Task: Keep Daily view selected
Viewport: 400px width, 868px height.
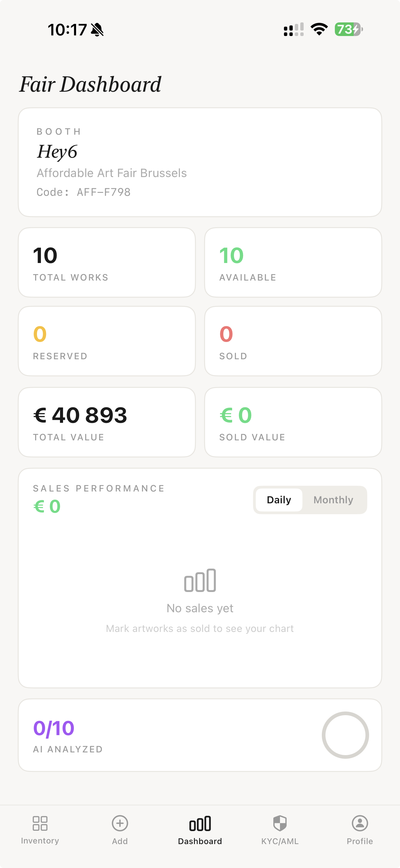Action: (x=278, y=500)
